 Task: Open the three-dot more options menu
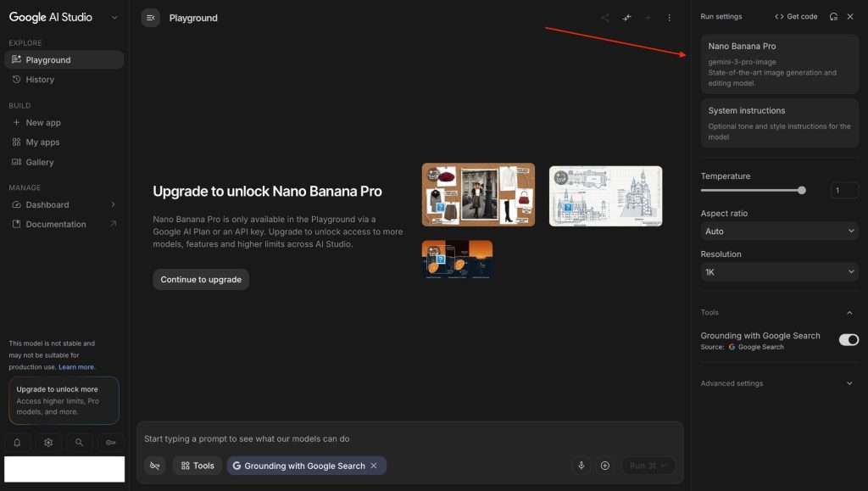[670, 18]
